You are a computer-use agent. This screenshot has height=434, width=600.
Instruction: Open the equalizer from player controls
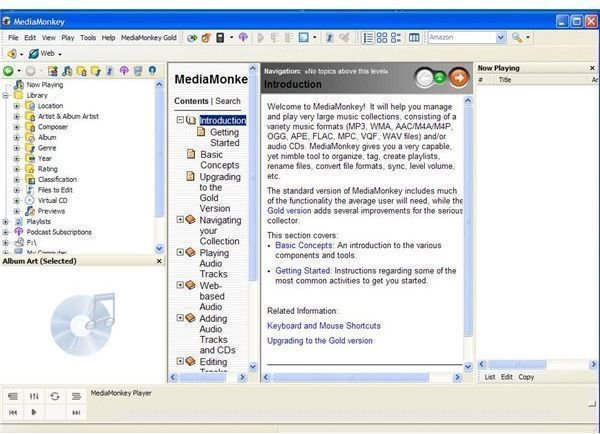pyautogui.click(x=34, y=396)
